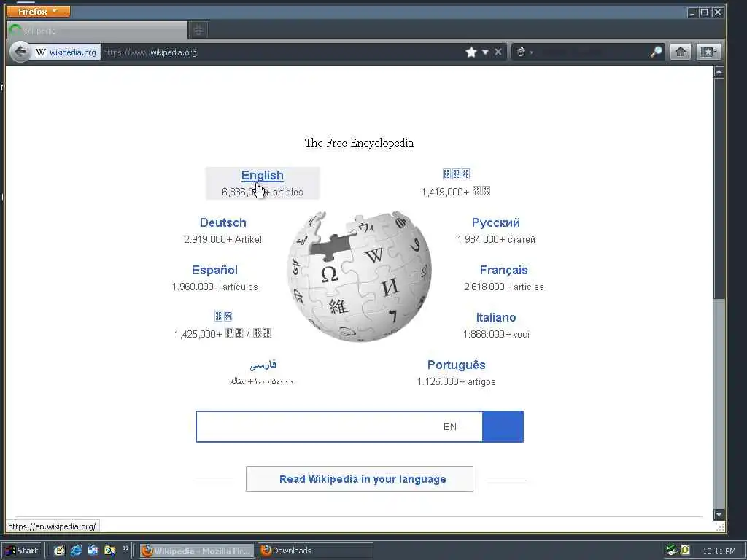The image size is (747, 560).
Task: Expand the quick launch overflow chevron
Action: (x=125, y=548)
